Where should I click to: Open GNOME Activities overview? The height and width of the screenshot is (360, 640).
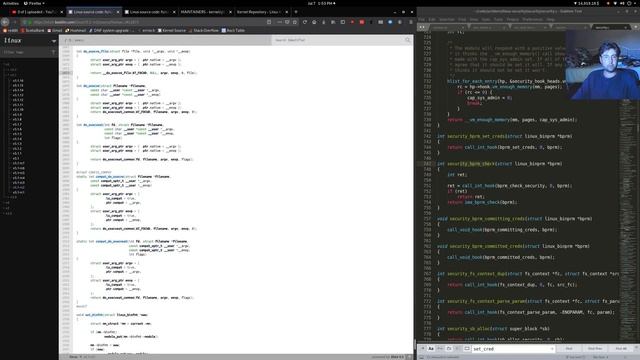click(x=11, y=3)
